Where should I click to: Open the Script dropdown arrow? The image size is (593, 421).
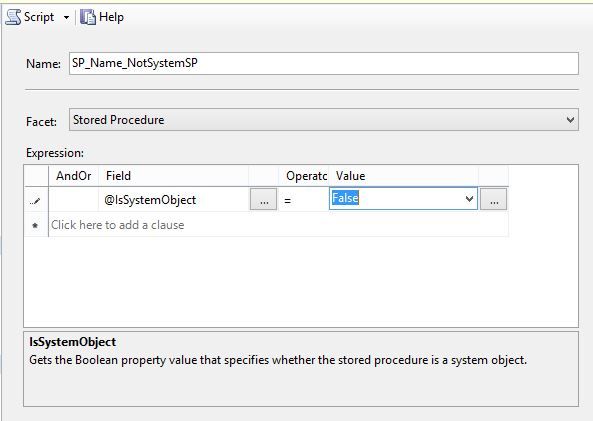(66, 17)
